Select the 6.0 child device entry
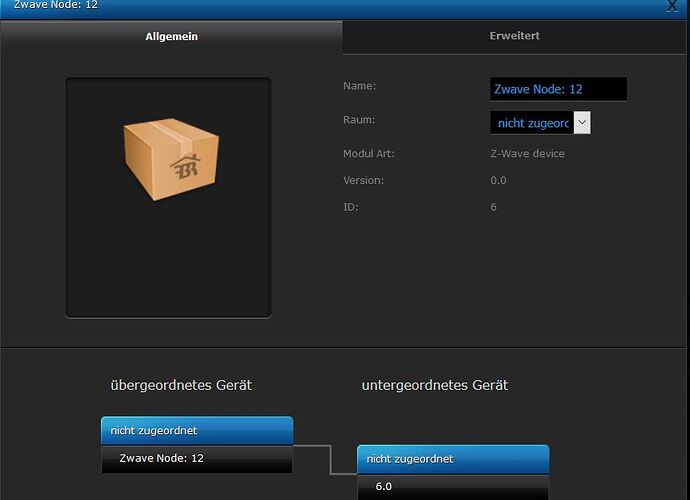The image size is (690, 500). pos(452,486)
